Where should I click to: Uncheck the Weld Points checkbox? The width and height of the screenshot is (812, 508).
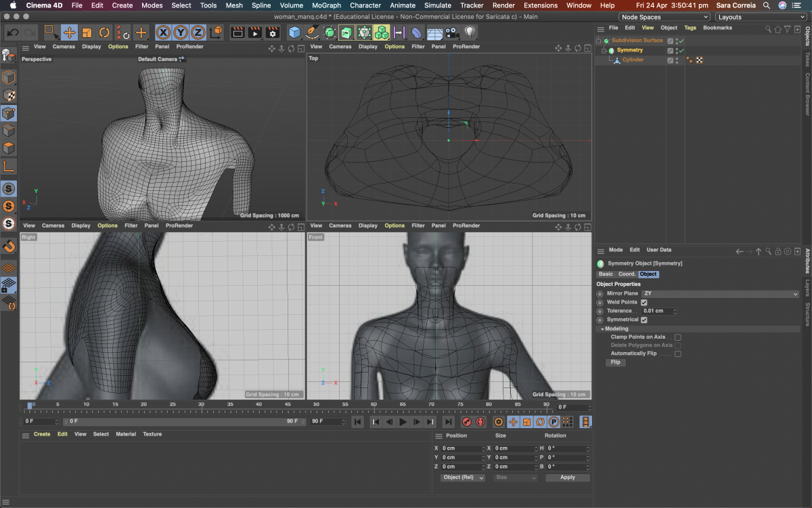click(x=644, y=302)
